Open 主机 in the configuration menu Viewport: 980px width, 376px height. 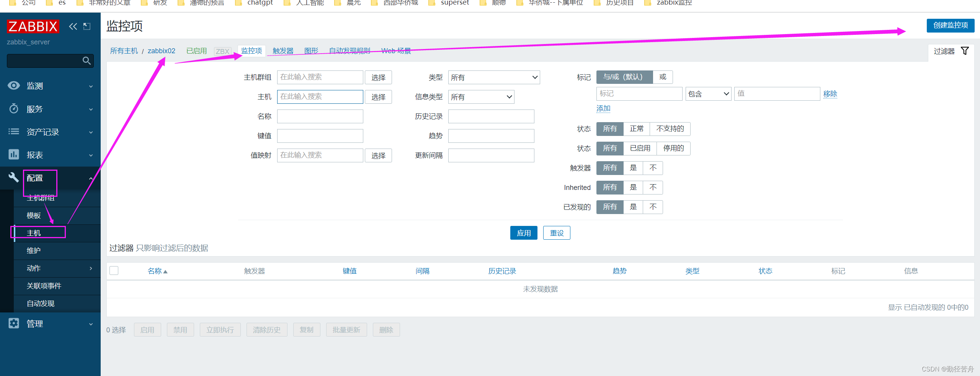coord(34,233)
